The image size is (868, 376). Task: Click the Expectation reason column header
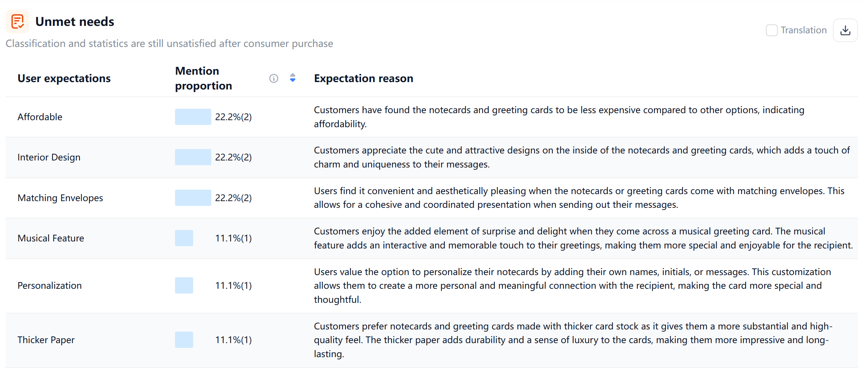pos(363,78)
